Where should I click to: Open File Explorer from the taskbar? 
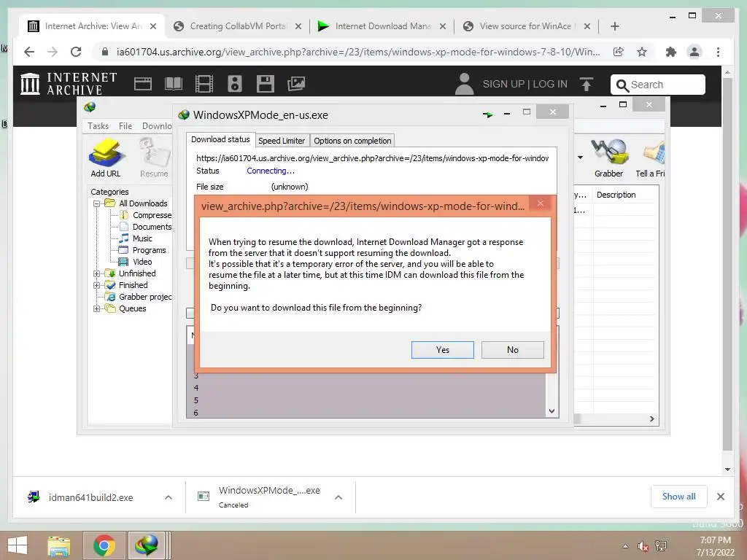tap(59, 545)
